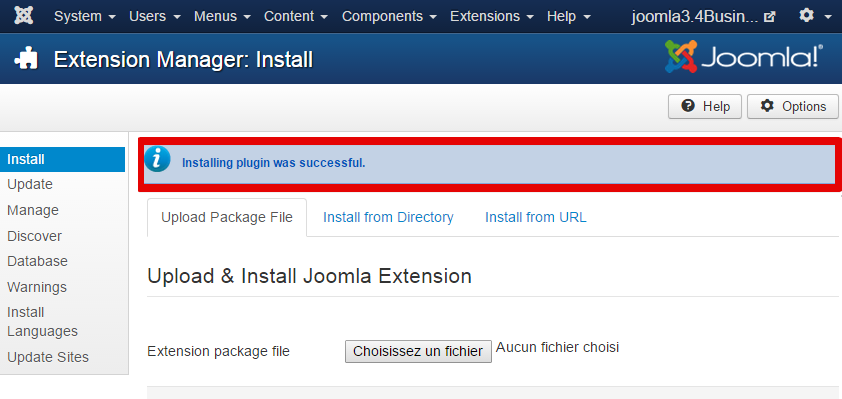Click the puzzle piece extension icon

click(x=26, y=59)
